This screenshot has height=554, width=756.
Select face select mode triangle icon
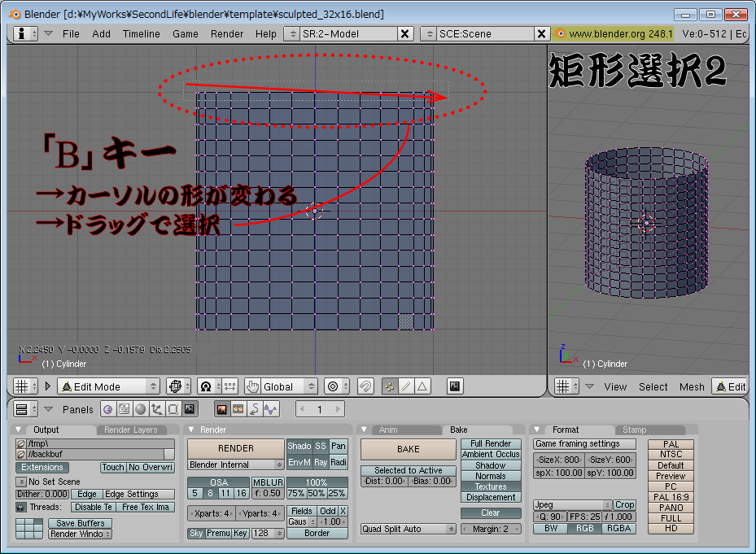tap(422, 386)
